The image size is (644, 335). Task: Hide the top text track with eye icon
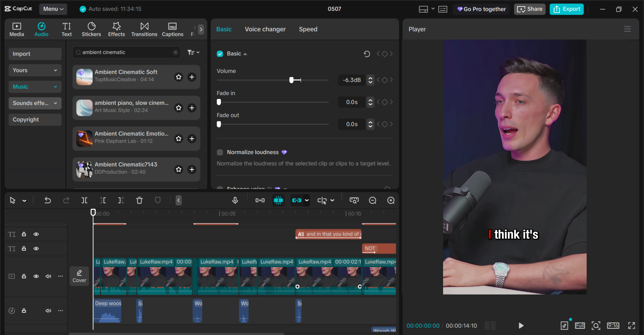coord(36,234)
